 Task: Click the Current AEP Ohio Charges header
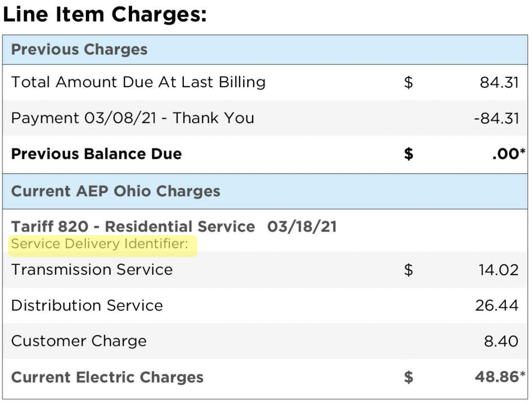click(115, 191)
